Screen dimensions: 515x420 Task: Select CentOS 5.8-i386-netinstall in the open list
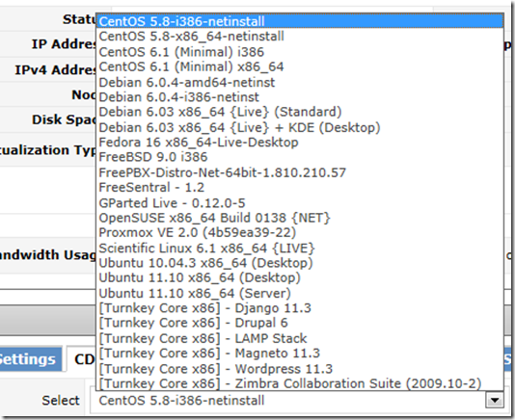click(x=300, y=21)
